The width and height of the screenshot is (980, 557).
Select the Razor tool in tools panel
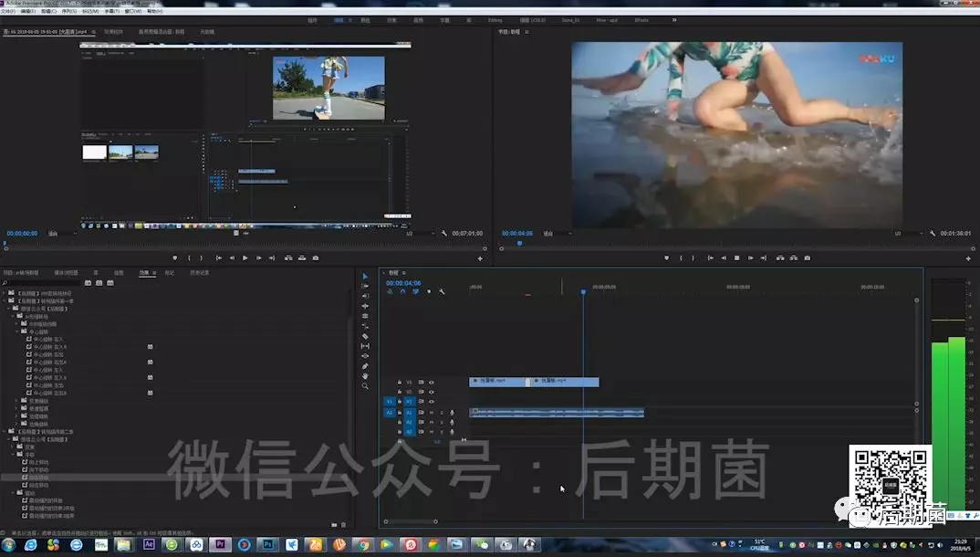(x=365, y=336)
